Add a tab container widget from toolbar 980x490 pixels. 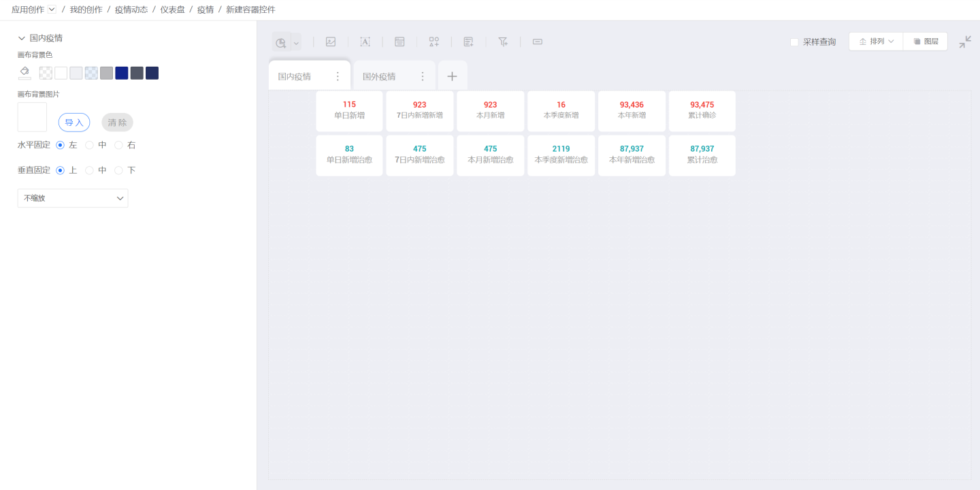coord(399,42)
